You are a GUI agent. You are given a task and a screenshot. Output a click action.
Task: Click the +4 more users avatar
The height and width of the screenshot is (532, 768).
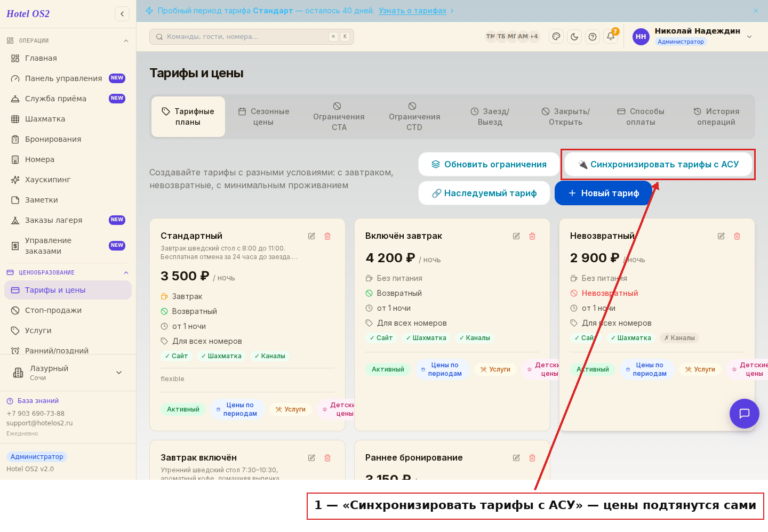(x=534, y=37)
